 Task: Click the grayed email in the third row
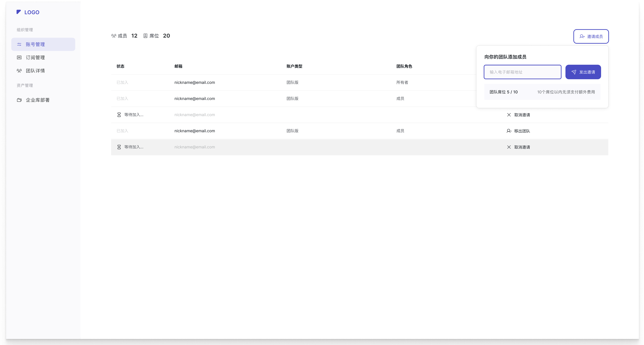195,115
